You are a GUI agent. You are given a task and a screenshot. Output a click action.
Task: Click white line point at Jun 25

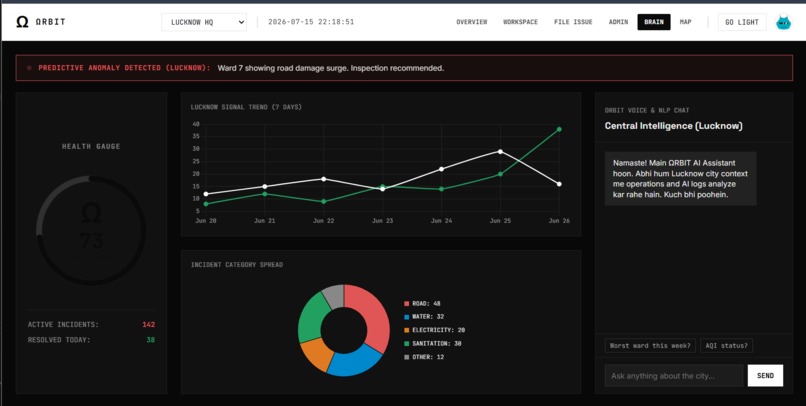coord(500,152)
